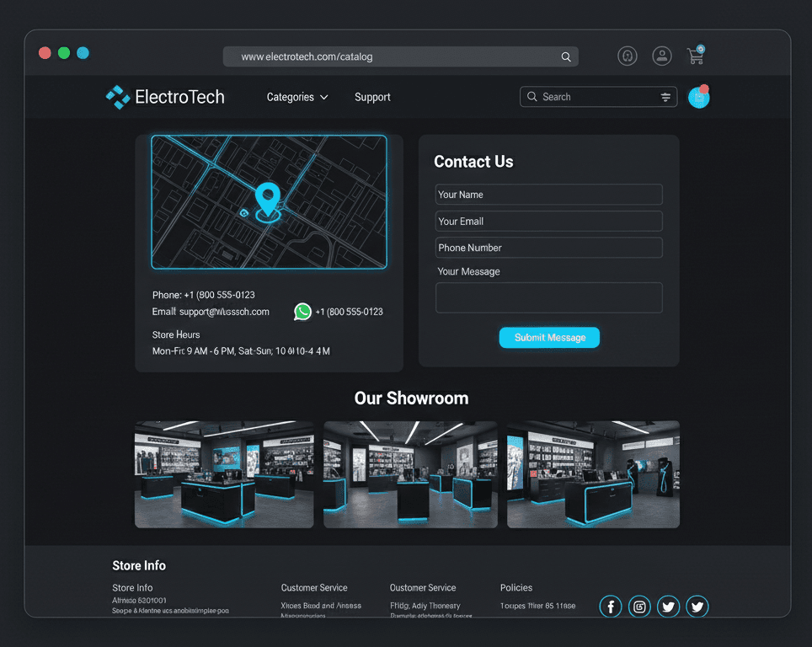Open the Instagram social page
The height and width of the screenshot is (647, 812).
[639, 607]
